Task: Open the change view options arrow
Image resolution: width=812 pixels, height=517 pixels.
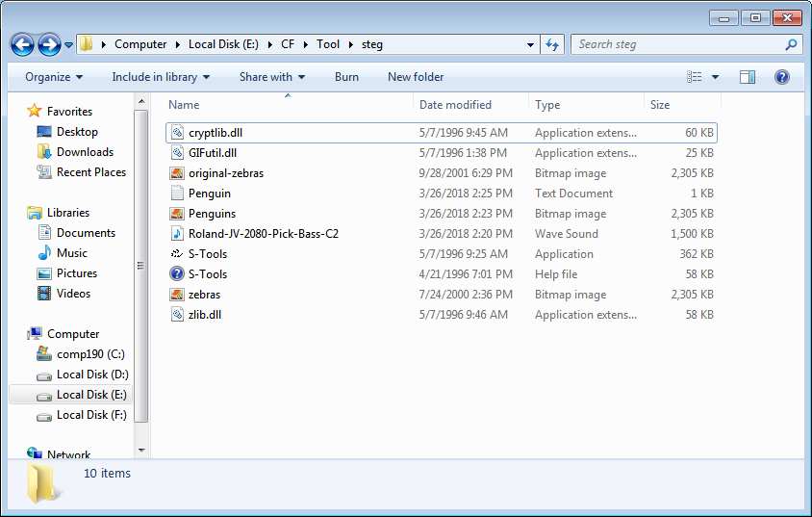Action: click(x=716, y=77)
